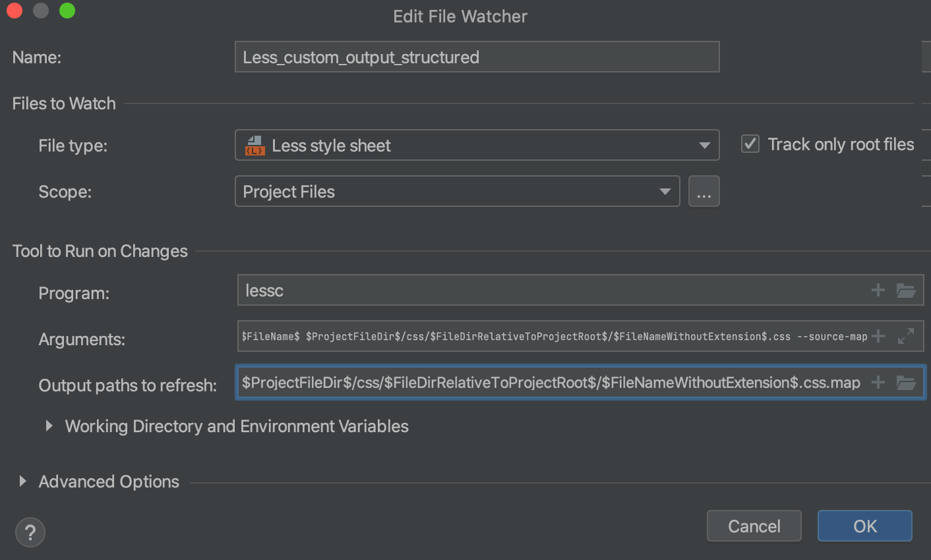Browse output paths using folder icon

click(x=906, y=382)
